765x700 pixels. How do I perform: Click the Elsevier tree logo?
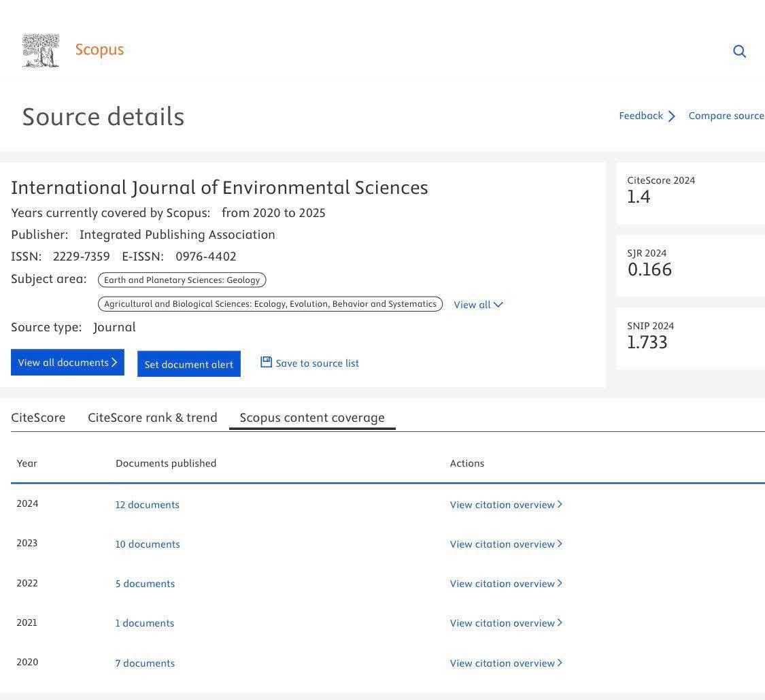pos(41,51)
